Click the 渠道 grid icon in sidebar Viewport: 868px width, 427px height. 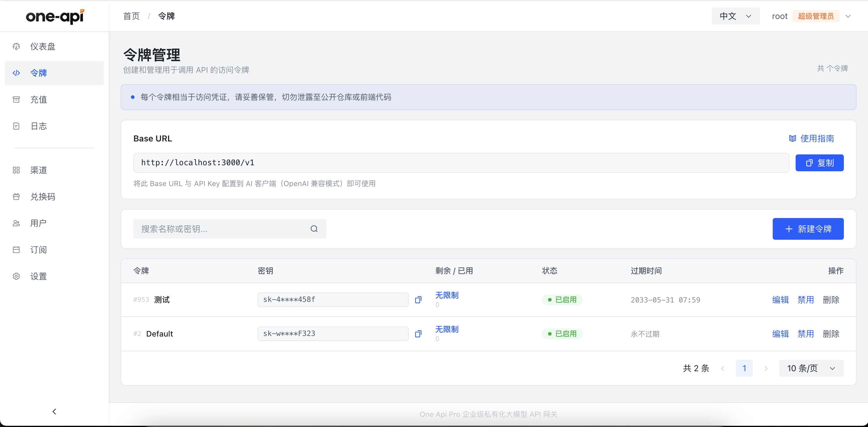coord(16,170)
